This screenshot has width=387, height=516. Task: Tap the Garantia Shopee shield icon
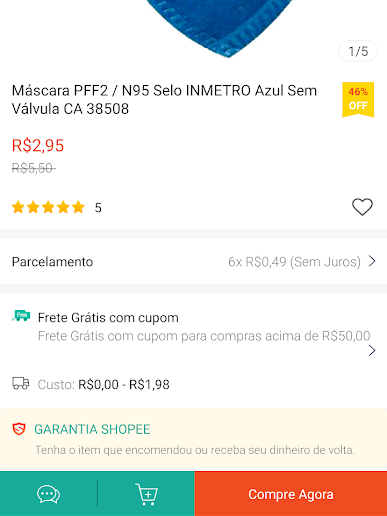click(19, 429)
